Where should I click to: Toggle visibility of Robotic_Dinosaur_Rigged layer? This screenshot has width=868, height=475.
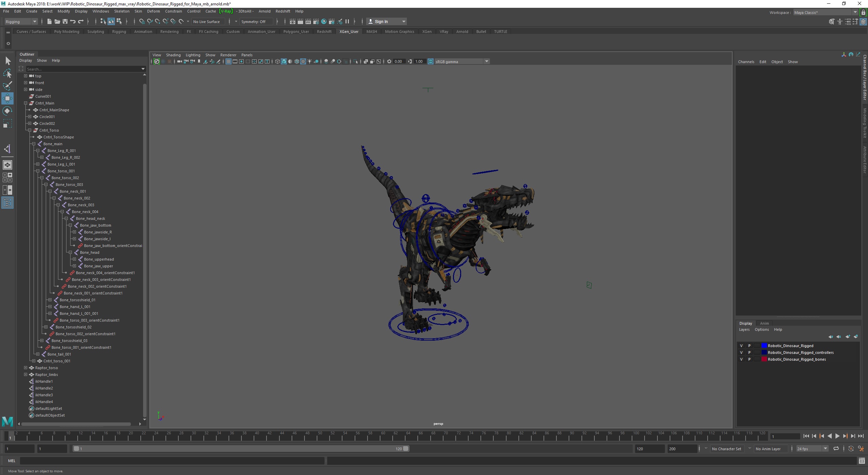click(741, 346)
